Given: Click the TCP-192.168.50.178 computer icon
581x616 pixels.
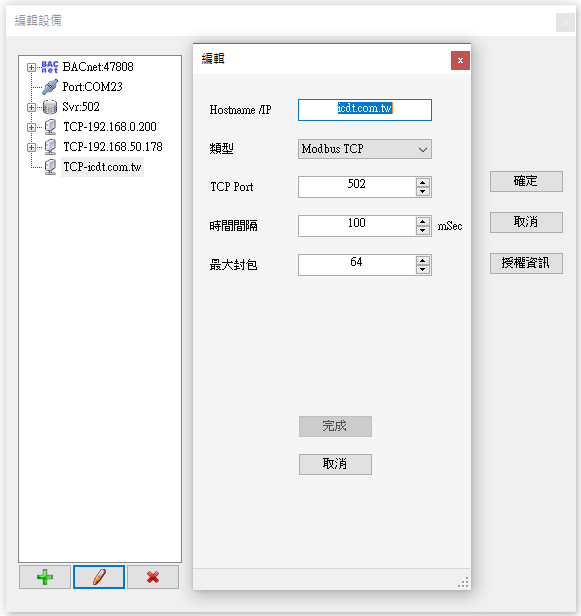Looking at the screenshot, I should click(x=50, y=147).
